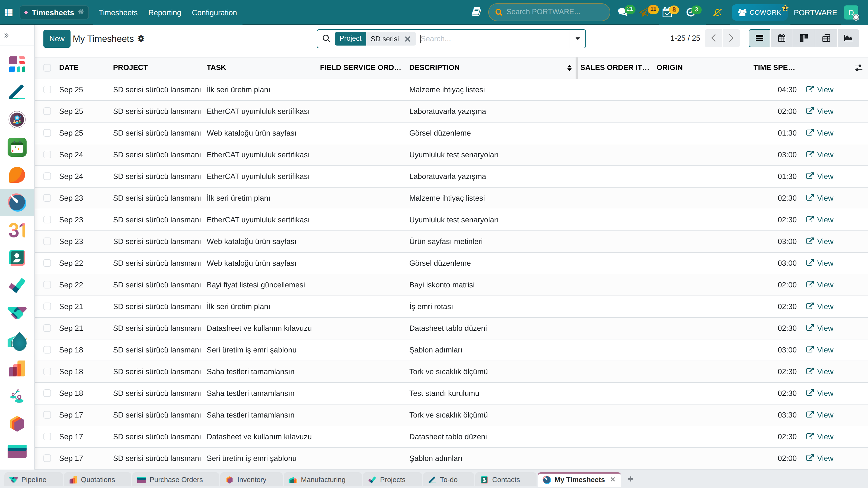Click the COWORK button
Screen dimensions: 868x488
[x=759, y=12]
